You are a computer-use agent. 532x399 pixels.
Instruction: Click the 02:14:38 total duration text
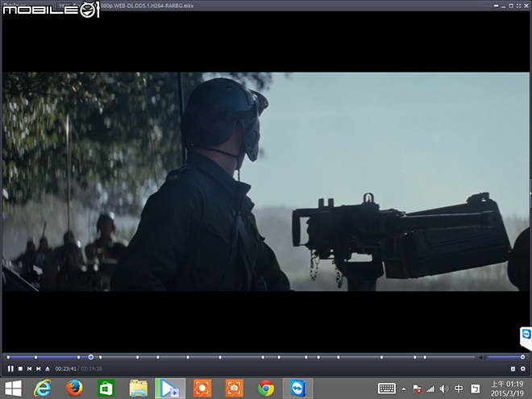91,369
